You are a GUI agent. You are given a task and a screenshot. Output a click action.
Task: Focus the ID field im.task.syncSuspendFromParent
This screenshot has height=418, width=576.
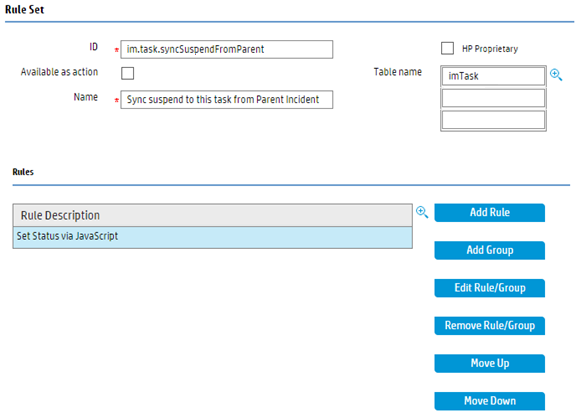(x=227, y=49)
